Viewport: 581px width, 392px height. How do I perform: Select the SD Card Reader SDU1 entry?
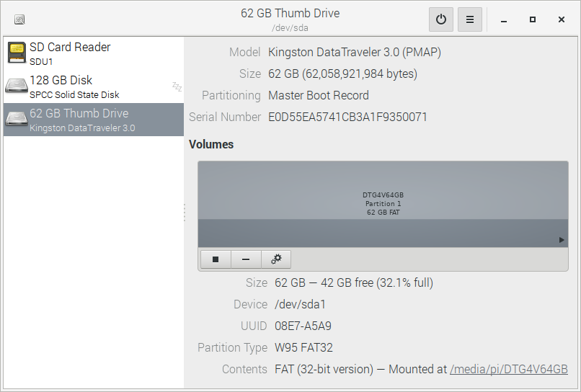[x=94, y=53]
